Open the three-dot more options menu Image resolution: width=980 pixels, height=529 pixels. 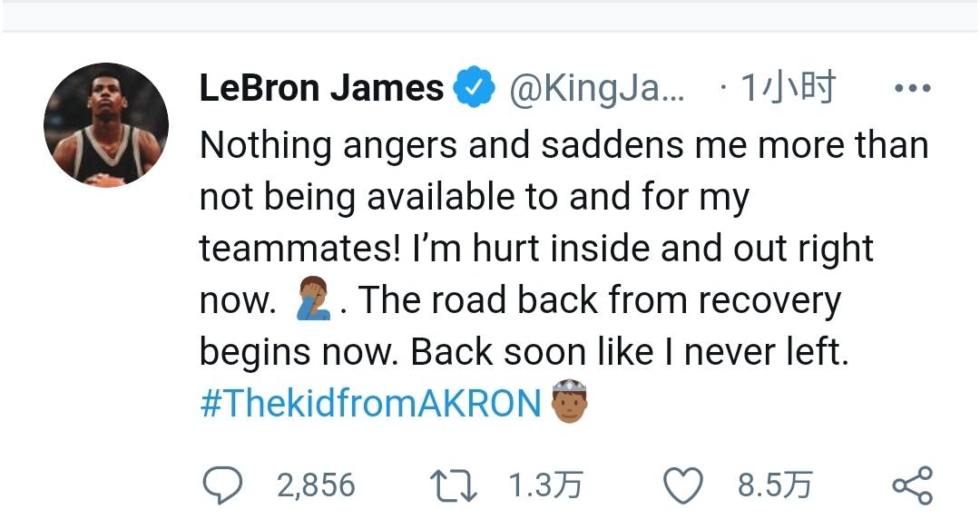coord(913,88)
